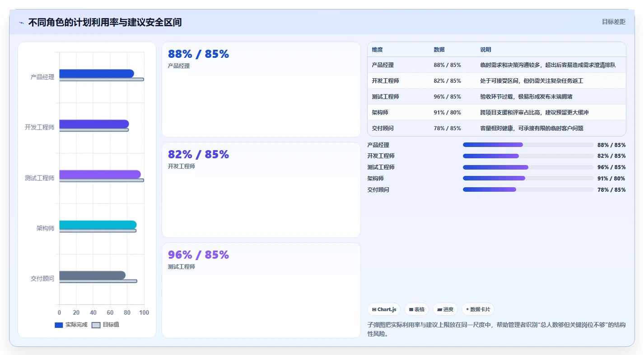The width and height of the screenshot is (644, 355).
Task: Click the blue 产品经理 actual bar in chart
Action: (97, 73)
